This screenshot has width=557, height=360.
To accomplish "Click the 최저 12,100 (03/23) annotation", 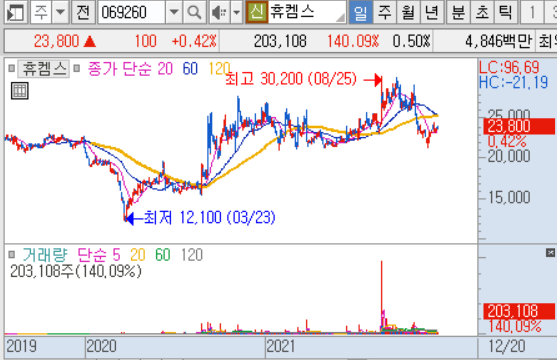I will click(x=210, y=217).
